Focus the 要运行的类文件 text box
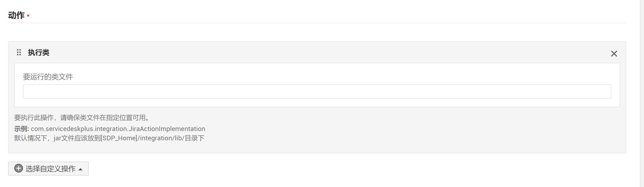The height and width of the screenshot is (187, 644). (317, 91)
